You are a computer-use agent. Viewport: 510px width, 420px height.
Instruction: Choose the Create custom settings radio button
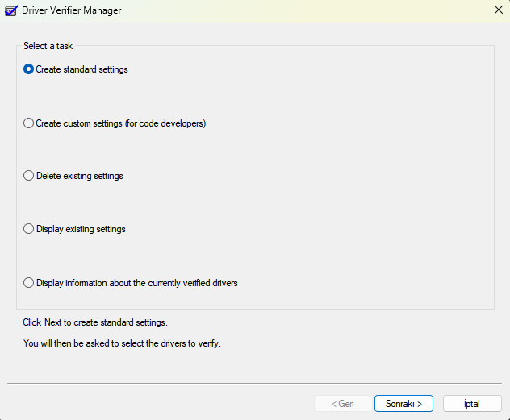[x=29, y=123]
